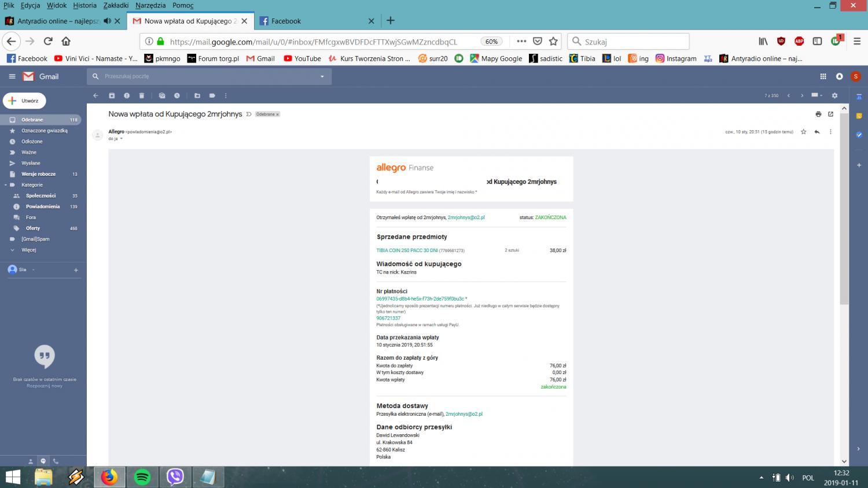Toggle the Gmail main menu hamburger
The width and height of the screenshot is (868, 488).
[x=12, y=76]
